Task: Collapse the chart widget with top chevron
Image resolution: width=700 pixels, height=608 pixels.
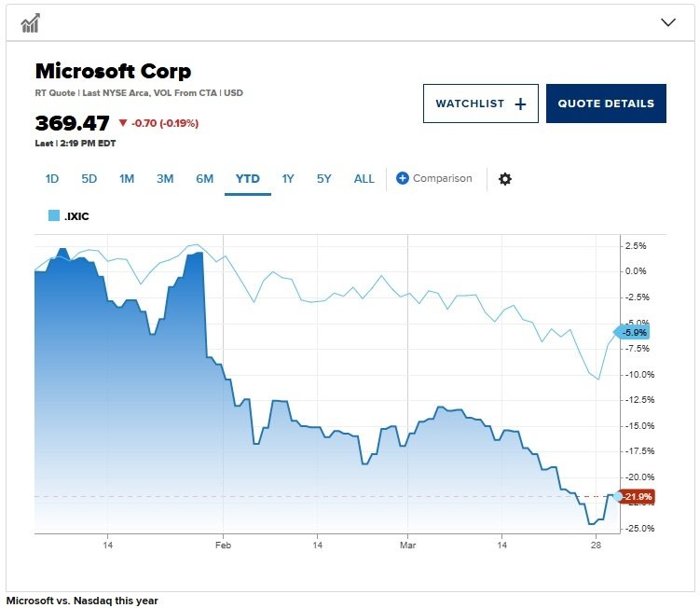Action: [x=667, y=22]
